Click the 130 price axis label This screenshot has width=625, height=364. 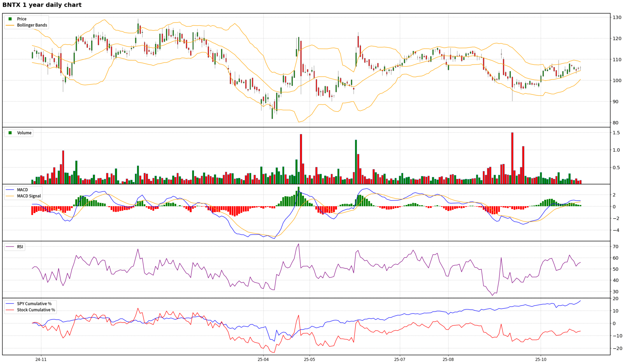click(x=617, y=17)
